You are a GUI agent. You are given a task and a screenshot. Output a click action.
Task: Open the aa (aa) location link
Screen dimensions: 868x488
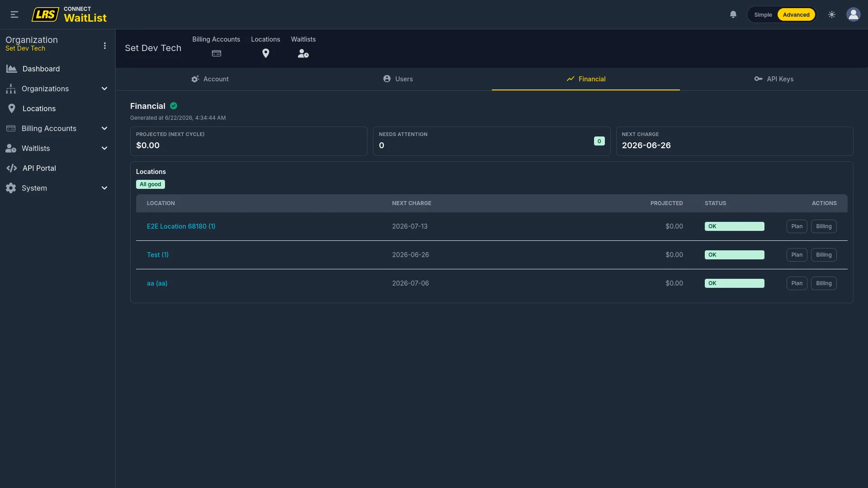[x=157, y=283]
